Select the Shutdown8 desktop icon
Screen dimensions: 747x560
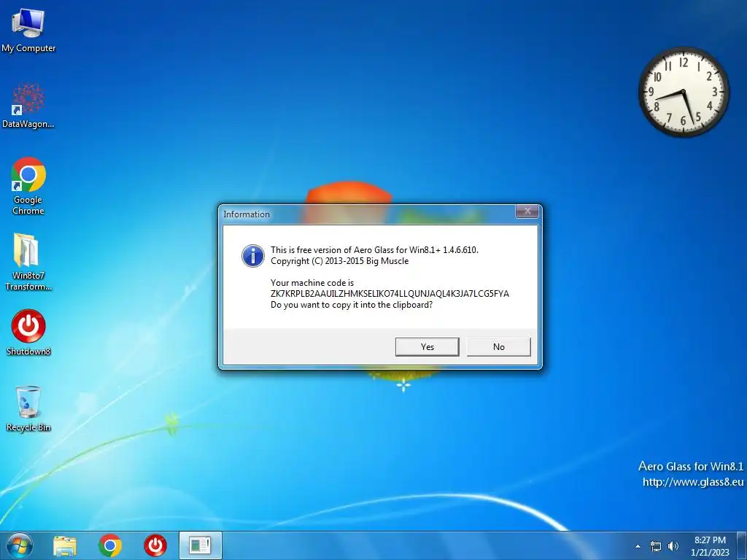pyautogui.click(x=28, y=332)
